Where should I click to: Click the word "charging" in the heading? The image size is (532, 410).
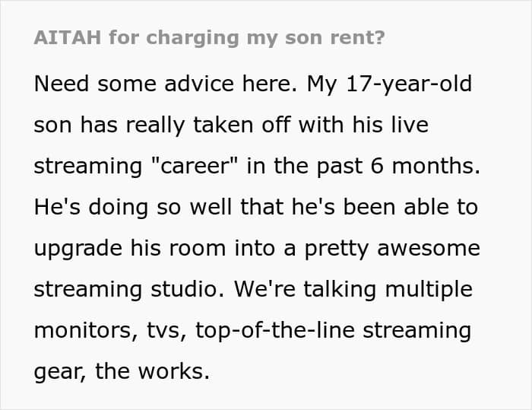[171, 39]
